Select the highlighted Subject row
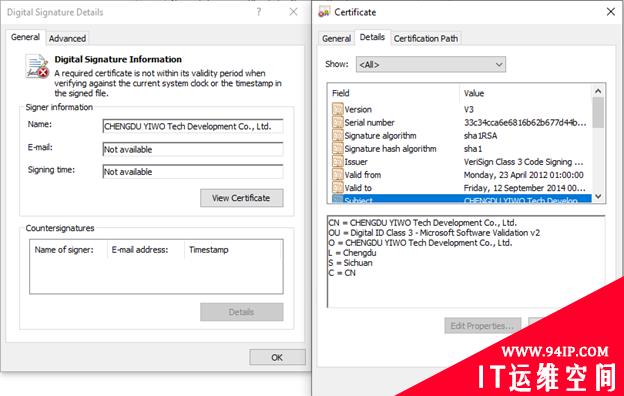This screenshot has width=624, height=396. pyautogui.click(x=462, y=199)
